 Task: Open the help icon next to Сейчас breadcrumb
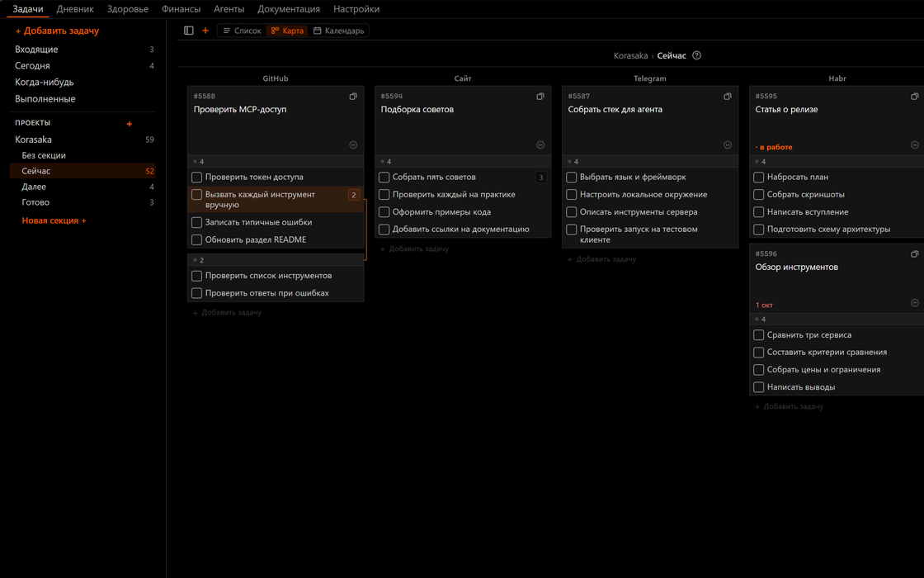point(696,55)
